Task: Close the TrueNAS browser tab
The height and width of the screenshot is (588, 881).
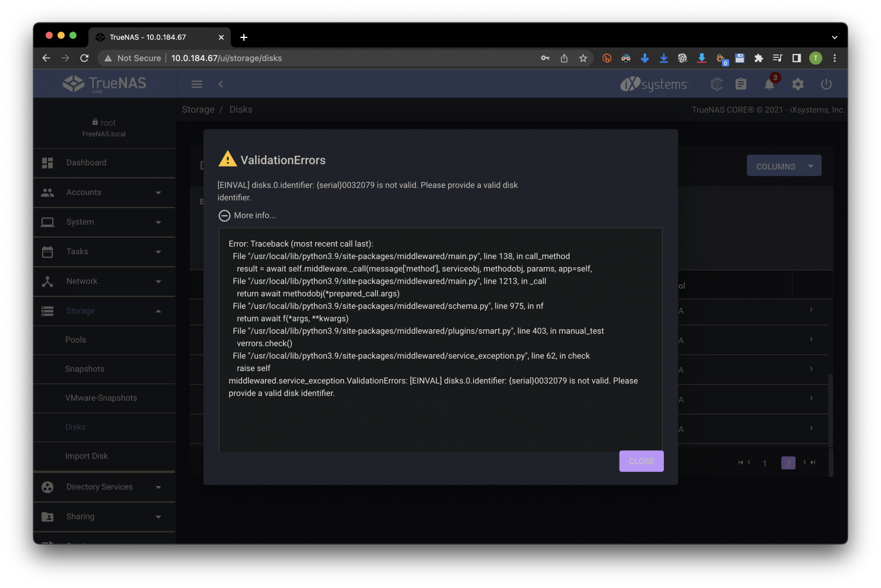Action: pos(221,37)
